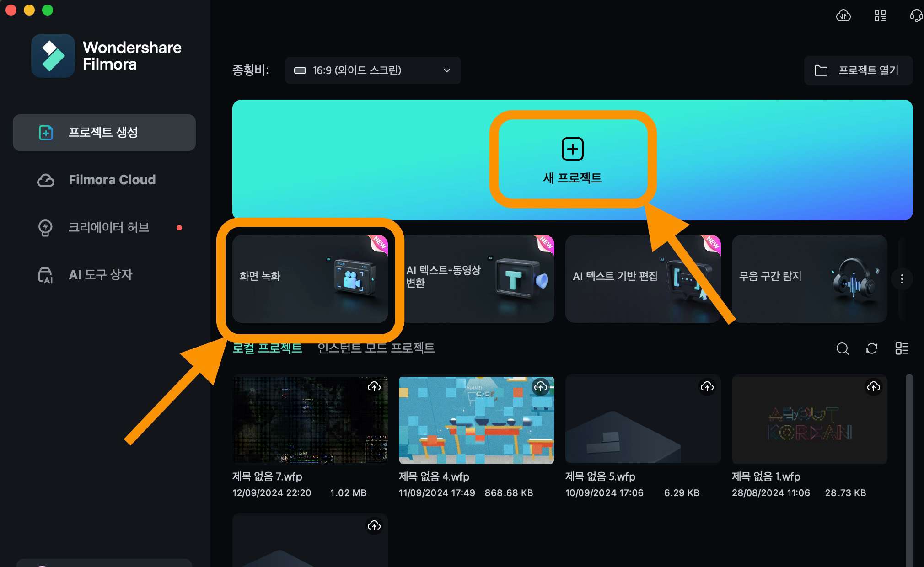Open the apps grid icon in top bar
924x567 pixels.
coord(880,16)
